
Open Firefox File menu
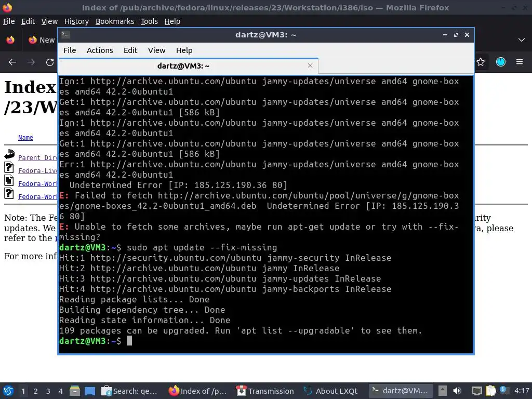(x=9, y=21)
